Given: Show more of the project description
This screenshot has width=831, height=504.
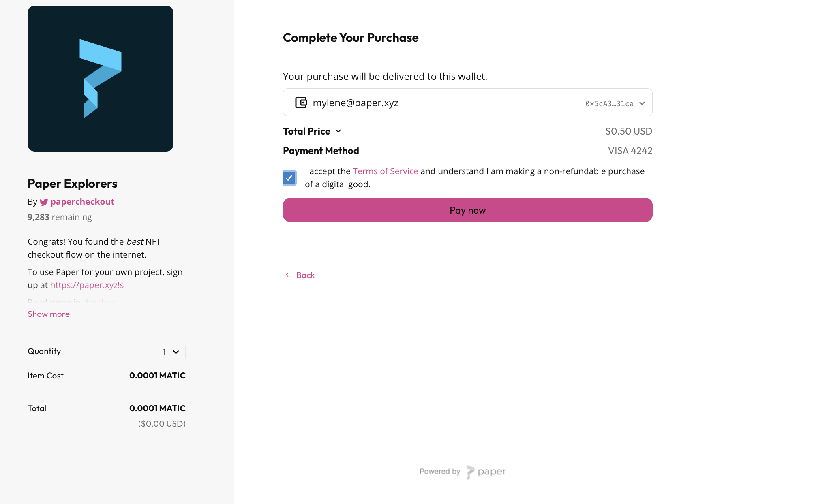Looking at the screenshot, I should [x=49, y=314].
